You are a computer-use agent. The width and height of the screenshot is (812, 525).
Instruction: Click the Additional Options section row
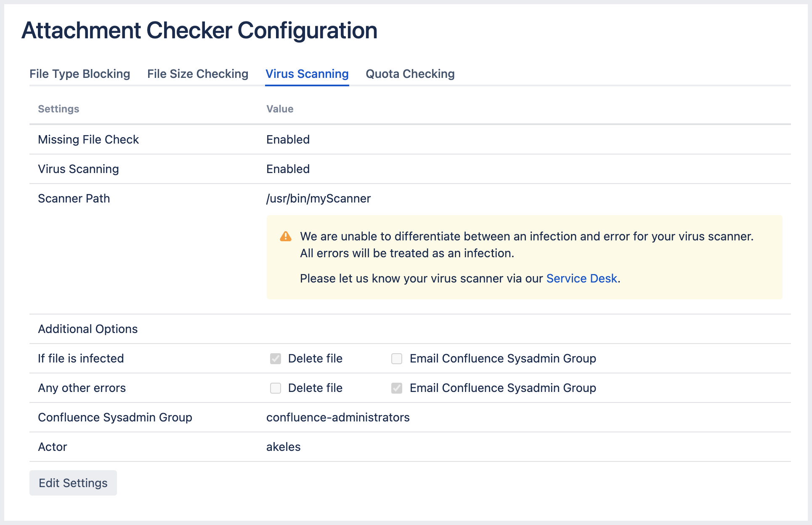click(x=88, y=329)
